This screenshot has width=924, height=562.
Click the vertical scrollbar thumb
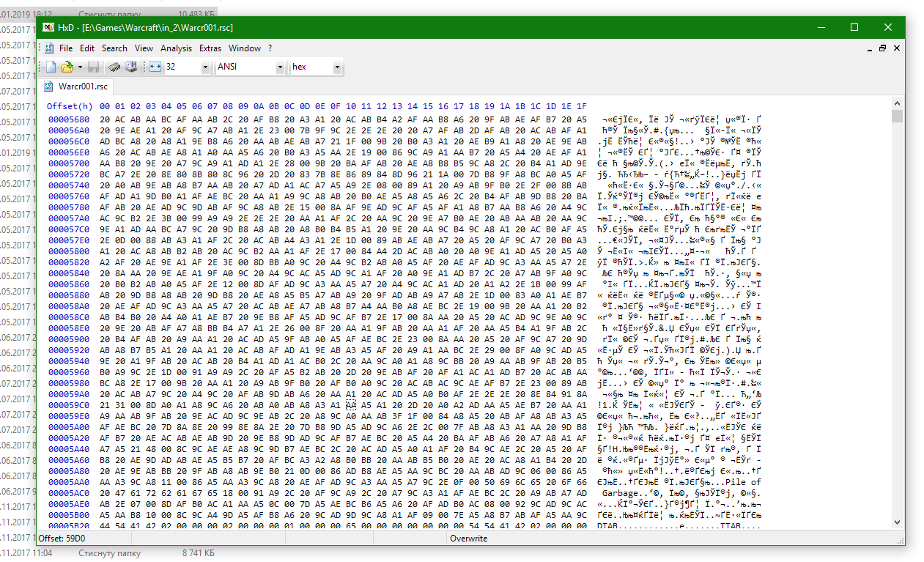896,116
